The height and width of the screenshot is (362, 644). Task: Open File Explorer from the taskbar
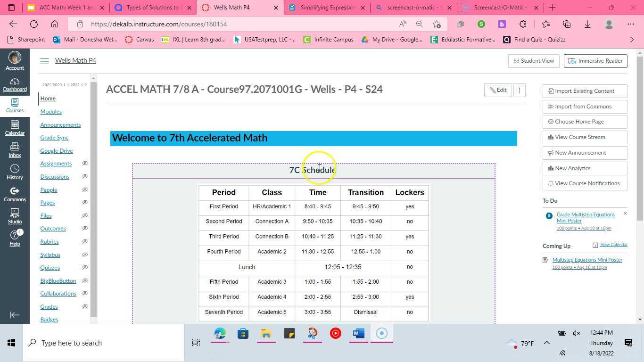click(x=266, y=334)
